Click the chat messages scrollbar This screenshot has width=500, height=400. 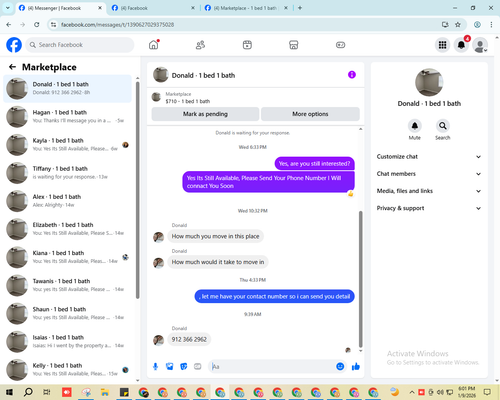click(x=360, y=279)
